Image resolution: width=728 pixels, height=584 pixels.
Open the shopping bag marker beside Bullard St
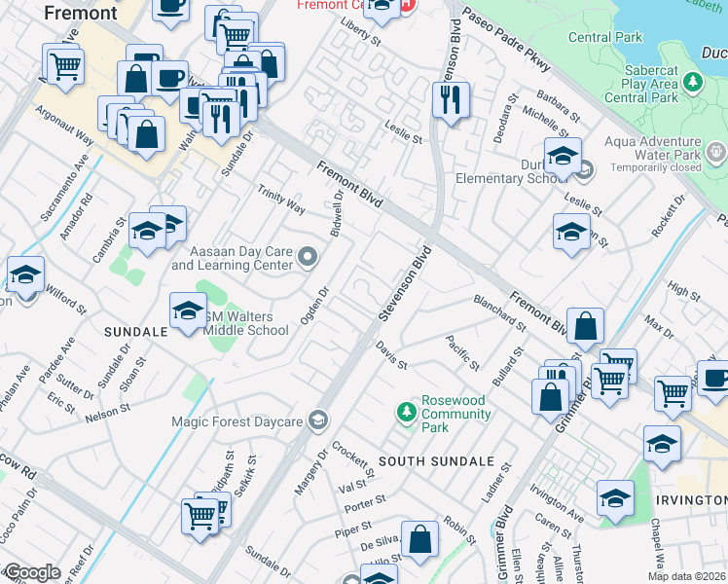pyautogui.click(x=550, y=398)
